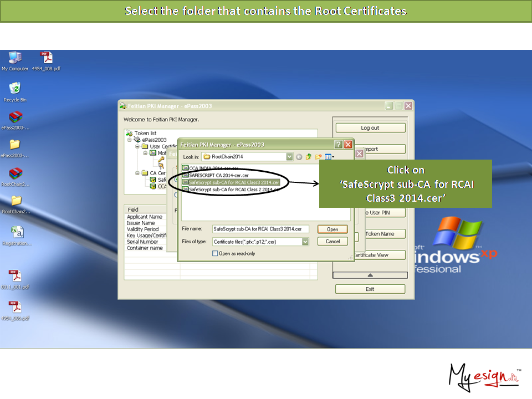Click the Open button in file dialog
532x399 pixels.
click(332, 229)
